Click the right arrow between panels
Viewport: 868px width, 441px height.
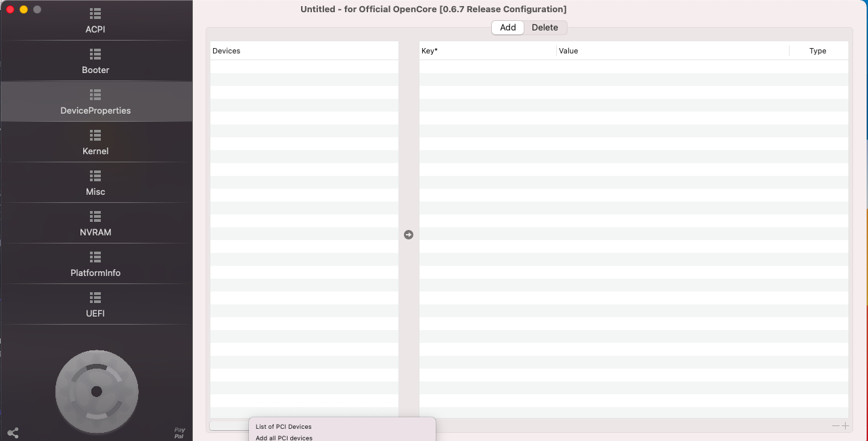tap(409, 235)
